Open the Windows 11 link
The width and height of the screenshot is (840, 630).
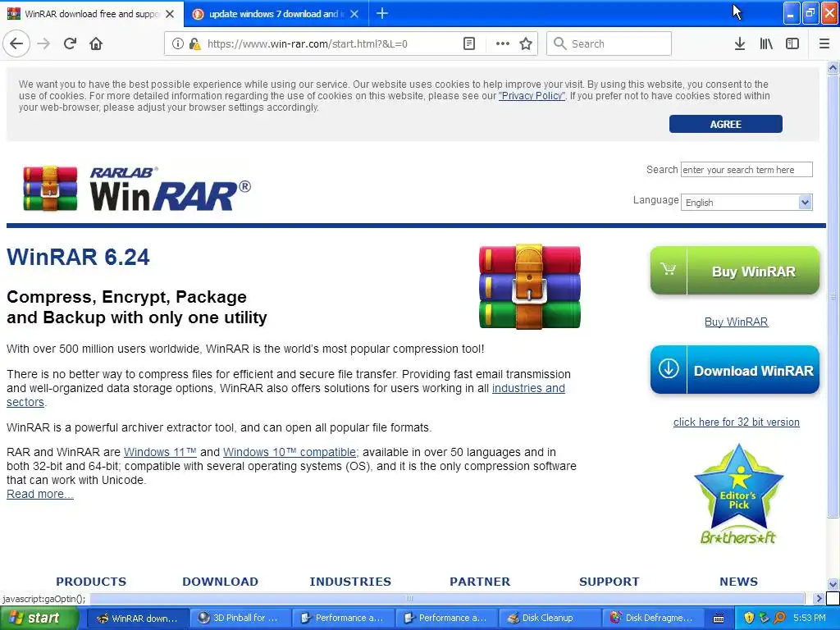click(x=160, y=452)
